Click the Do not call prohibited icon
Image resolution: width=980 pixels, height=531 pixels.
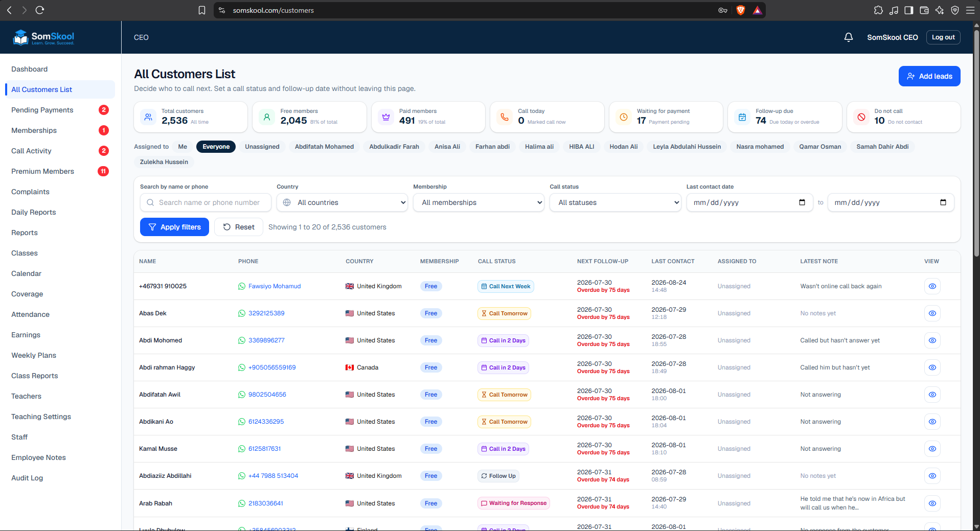(x=861, y=117)
